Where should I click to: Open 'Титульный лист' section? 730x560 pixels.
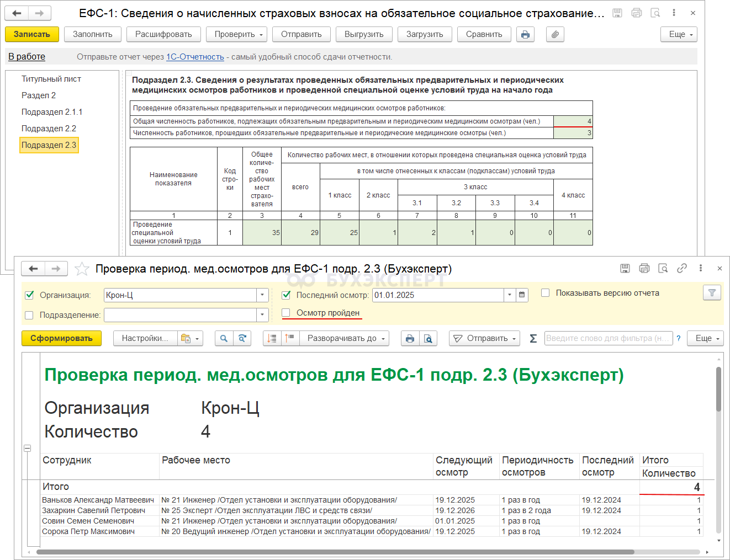51,79
